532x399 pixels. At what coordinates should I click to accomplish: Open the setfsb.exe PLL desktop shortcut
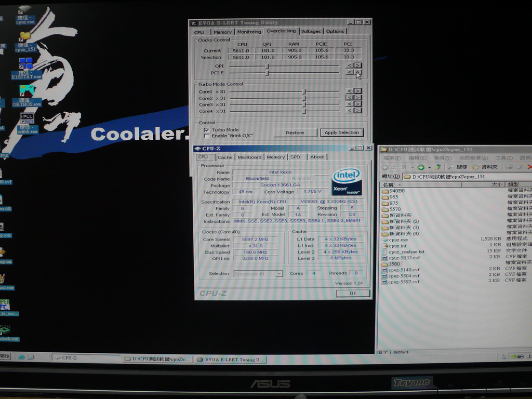coord(28,124)
